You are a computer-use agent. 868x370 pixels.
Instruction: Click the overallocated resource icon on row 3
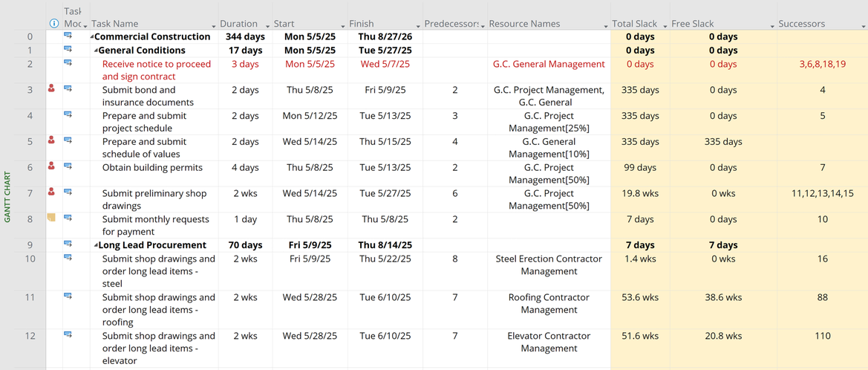tap(51, 88)
